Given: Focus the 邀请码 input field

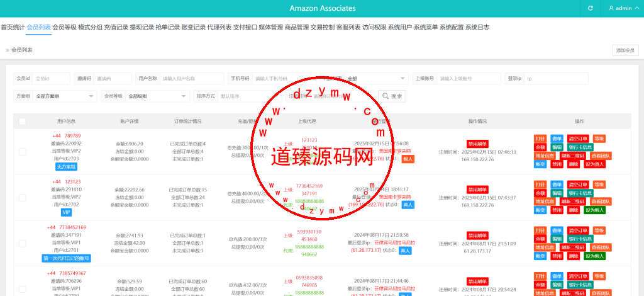Looking at the screenshot, I should point(113,79).
